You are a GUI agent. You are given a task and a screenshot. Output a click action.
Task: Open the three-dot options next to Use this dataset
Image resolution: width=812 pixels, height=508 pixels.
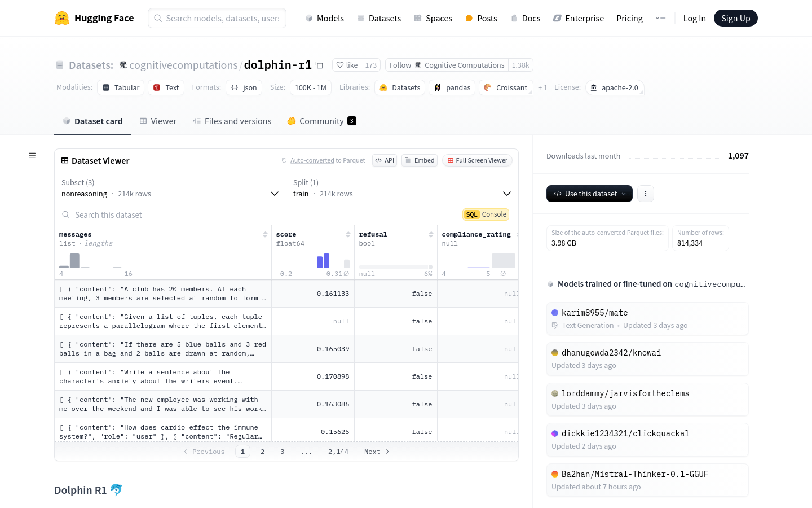point(646,194)
